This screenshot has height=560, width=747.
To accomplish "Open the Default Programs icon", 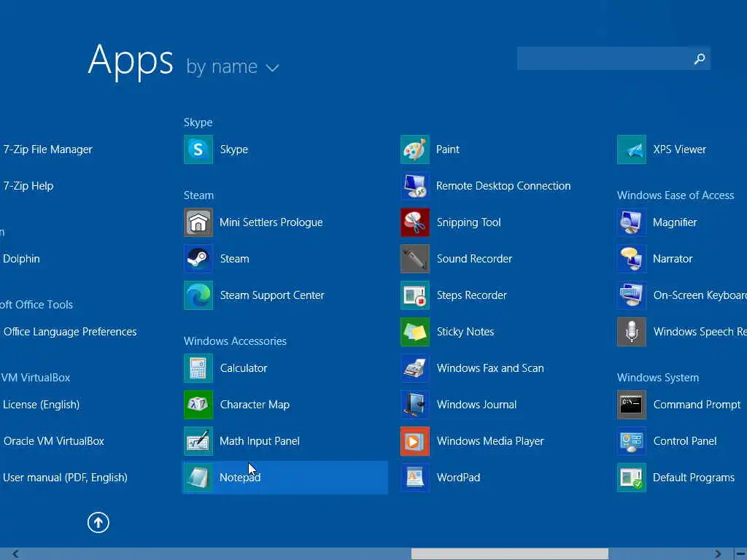I will pos(632,478).
